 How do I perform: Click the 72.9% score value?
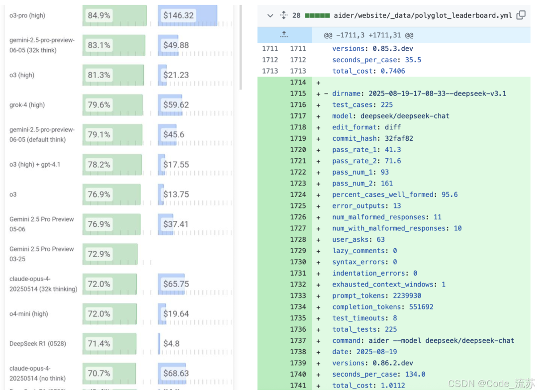pyautogui.click(x=99, y=254)
